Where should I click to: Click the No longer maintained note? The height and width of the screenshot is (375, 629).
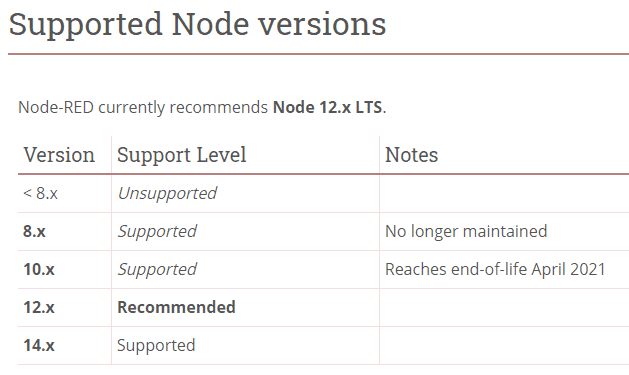coord(466,231)
